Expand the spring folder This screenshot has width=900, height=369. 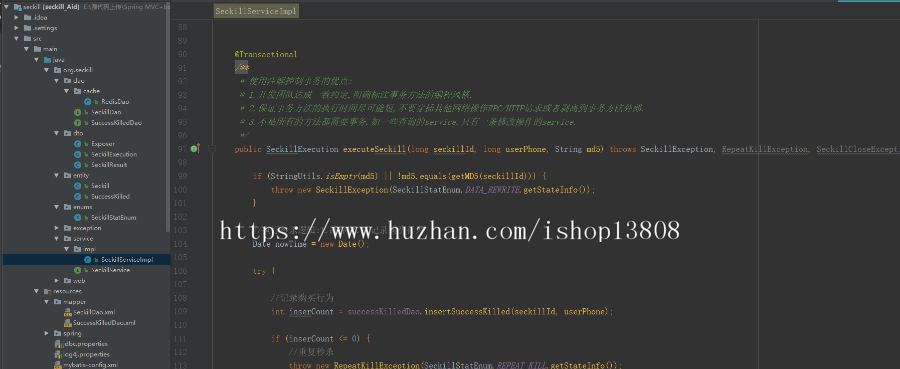(x=47, y=333)
